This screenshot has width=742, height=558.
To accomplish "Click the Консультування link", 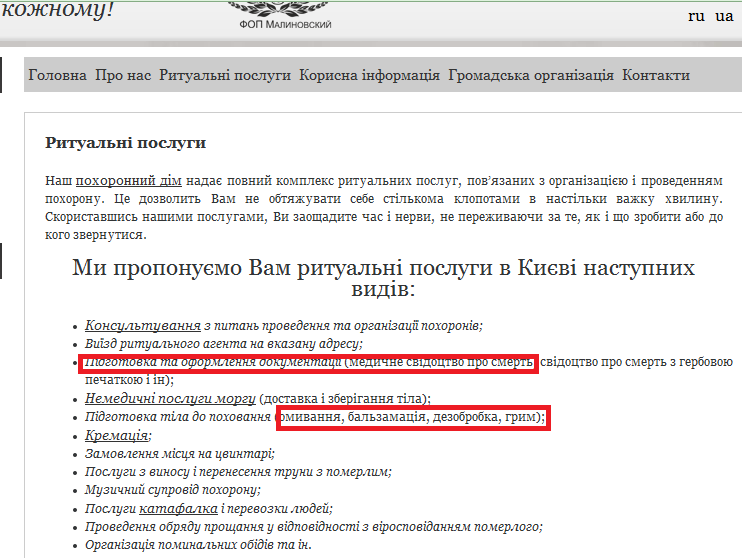I will pos(143,325).
